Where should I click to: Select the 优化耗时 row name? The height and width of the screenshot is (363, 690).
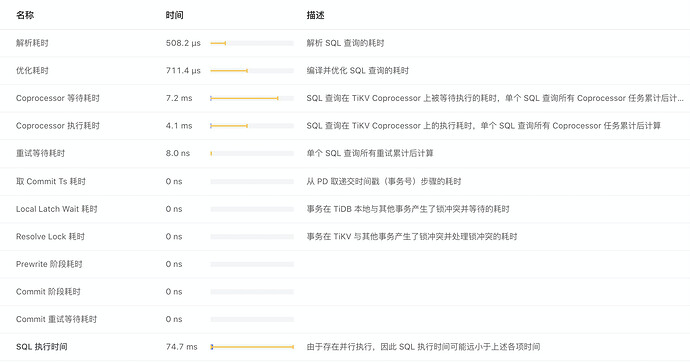pyautogui.click(x=32, y=70)
